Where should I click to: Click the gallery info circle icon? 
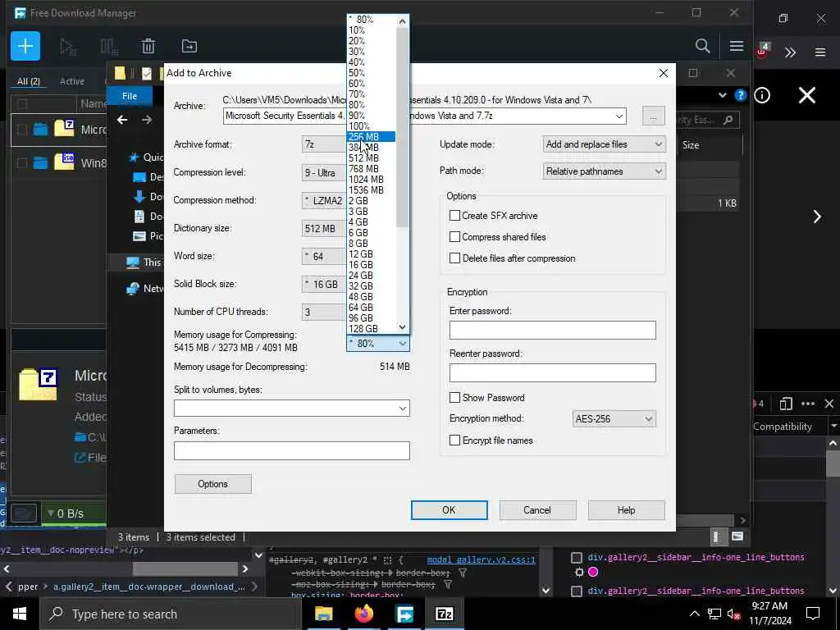click(762, 95)
